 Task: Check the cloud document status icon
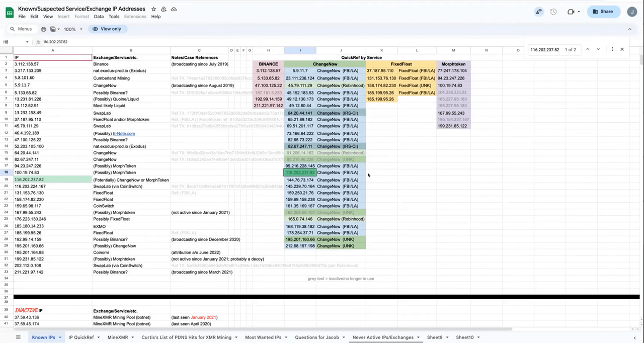(x=174, y=9)
